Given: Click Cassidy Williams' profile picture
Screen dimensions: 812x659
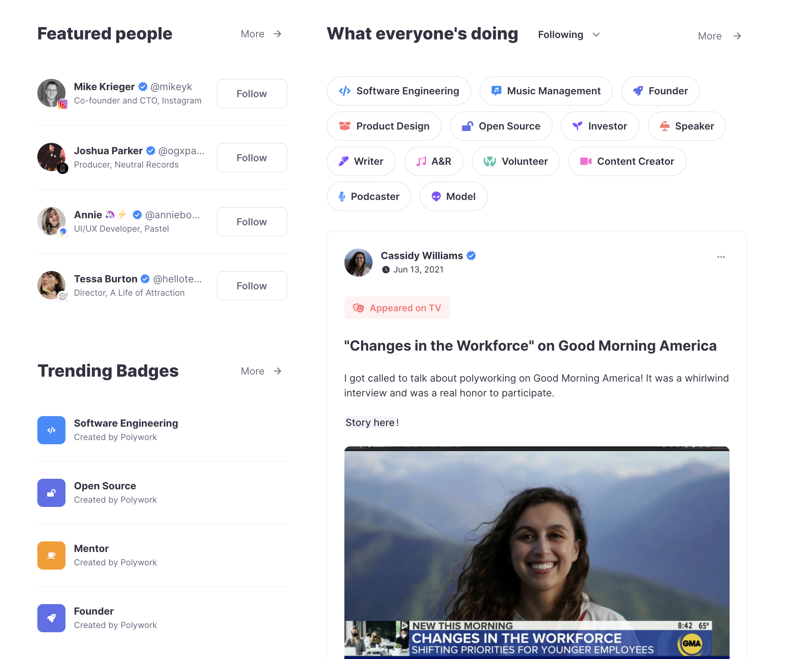Looking at the screenshot, I should click(358, 262).
